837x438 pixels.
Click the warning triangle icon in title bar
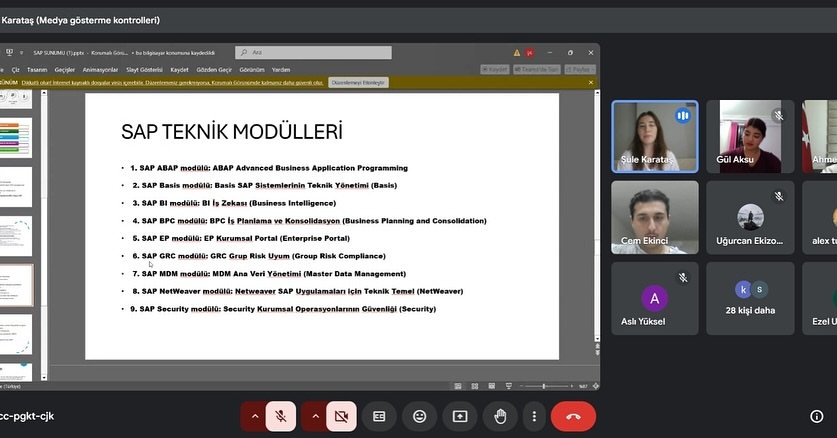point(516,53)
